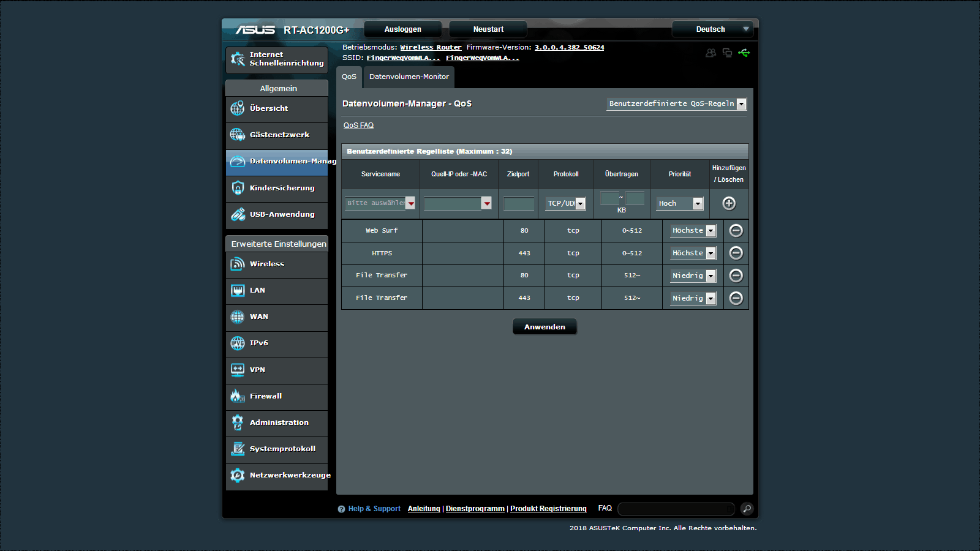Click the Übertragen minimum KB field
This screenshot has width=980, height=551.
[x=609, y=198]
